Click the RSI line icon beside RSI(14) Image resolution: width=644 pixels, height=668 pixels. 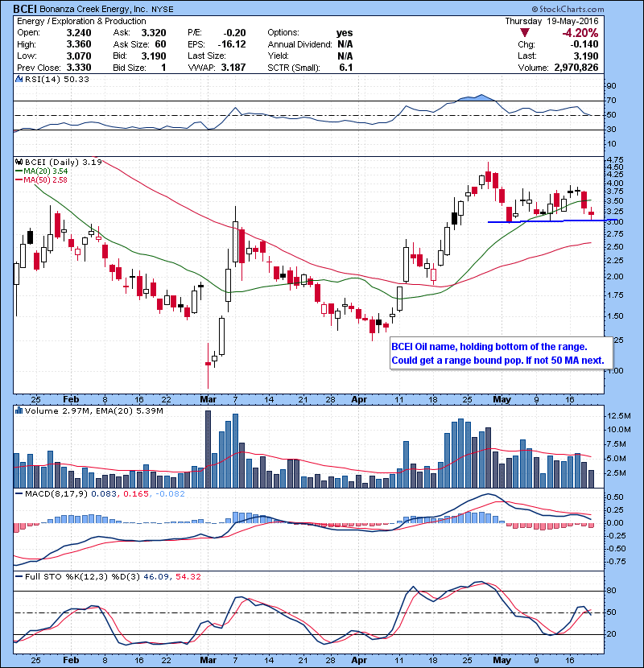[19, 79]
